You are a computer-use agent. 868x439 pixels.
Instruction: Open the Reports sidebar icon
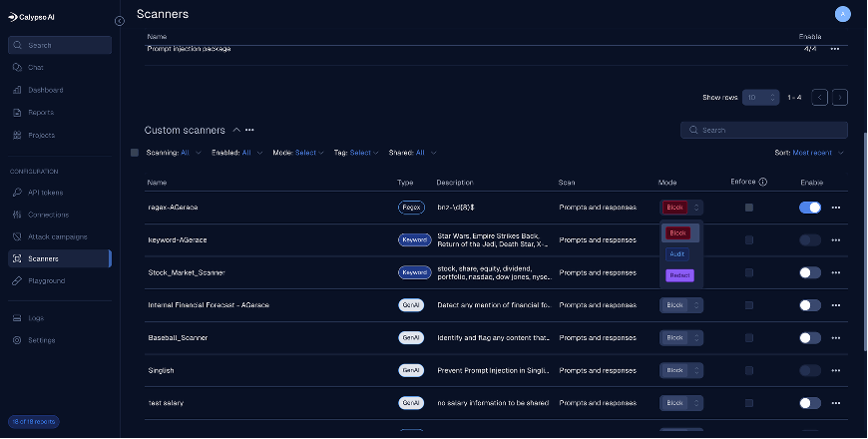(17, 113)
